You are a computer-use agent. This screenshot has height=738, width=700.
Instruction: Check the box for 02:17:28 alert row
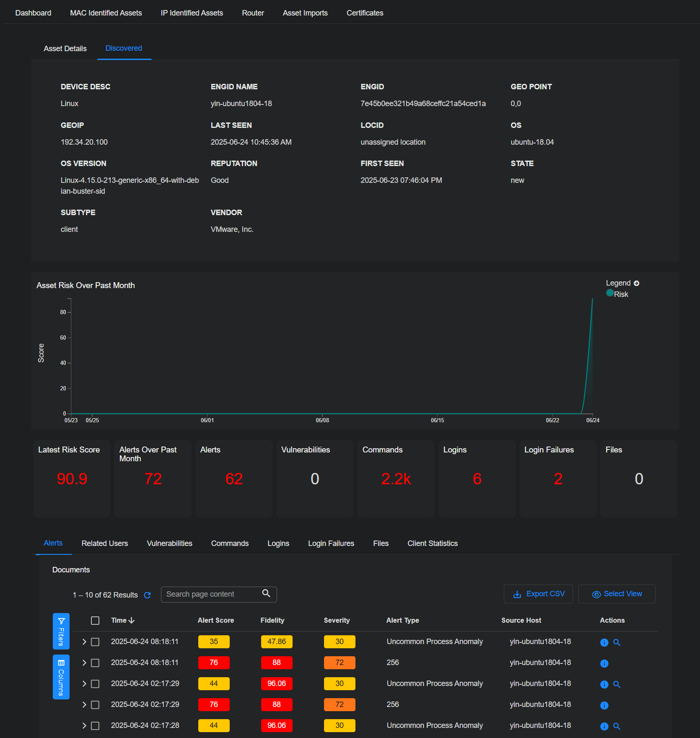95,726
